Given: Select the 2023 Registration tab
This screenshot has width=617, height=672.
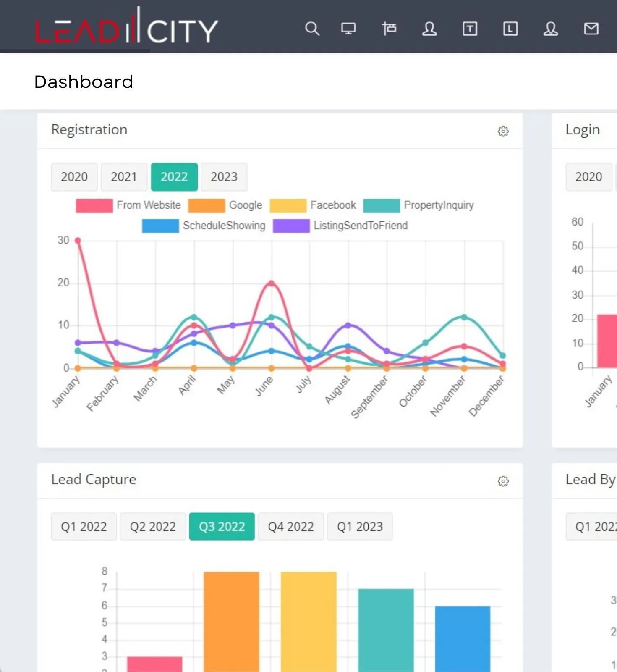Looking at the screenshot, I should click(x=224, y=177).
